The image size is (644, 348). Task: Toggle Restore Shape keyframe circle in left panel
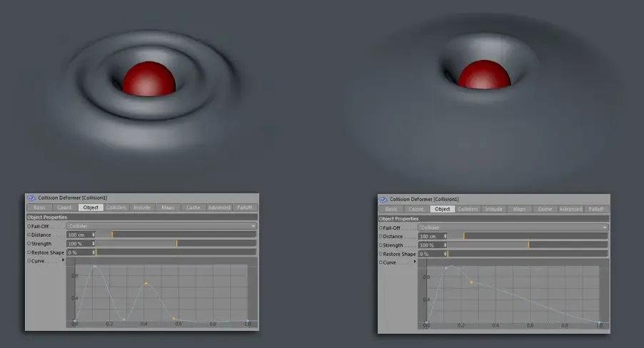click(29, 252)
